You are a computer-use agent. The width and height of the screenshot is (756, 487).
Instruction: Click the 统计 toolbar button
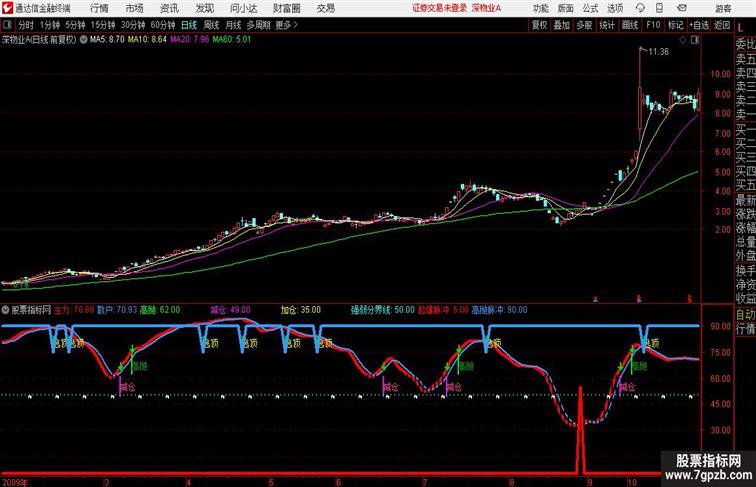point(607,25)
